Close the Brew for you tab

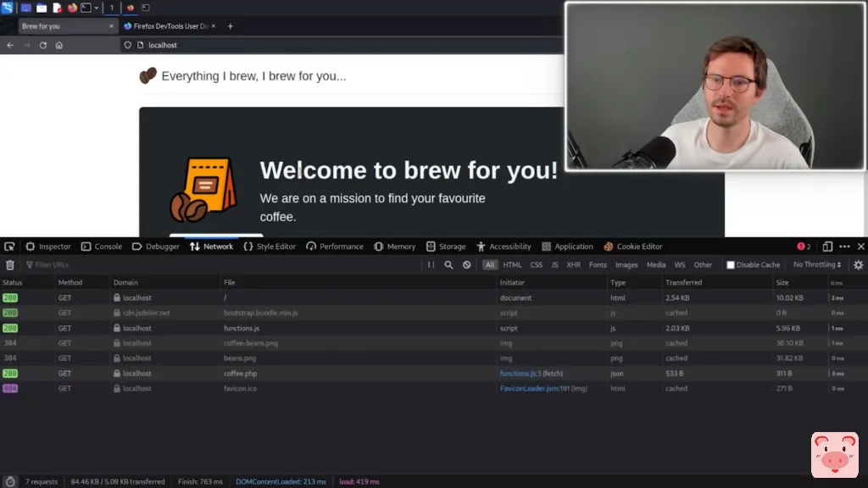[111, 26]
